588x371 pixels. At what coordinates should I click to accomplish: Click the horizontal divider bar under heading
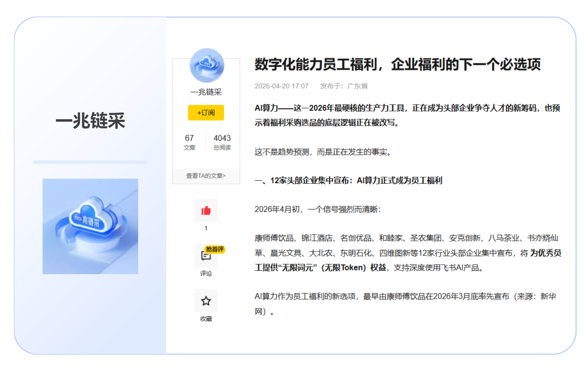coord(90,162)
